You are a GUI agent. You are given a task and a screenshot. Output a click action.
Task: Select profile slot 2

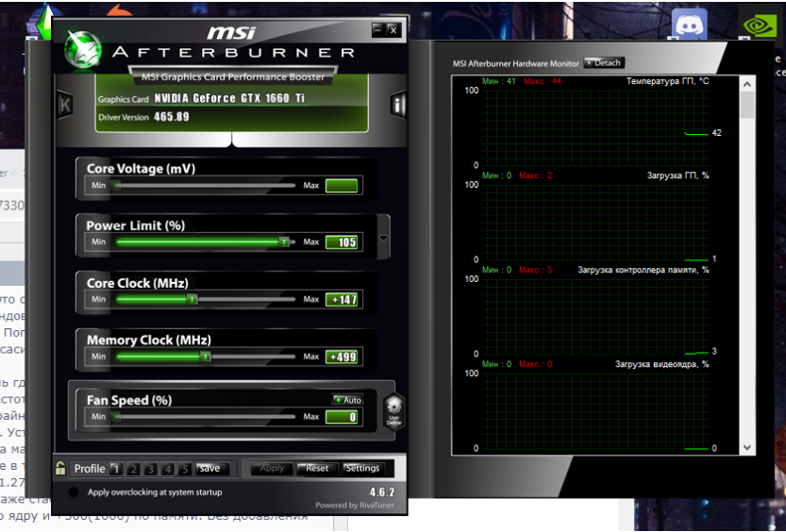click(x=133, y=469)
